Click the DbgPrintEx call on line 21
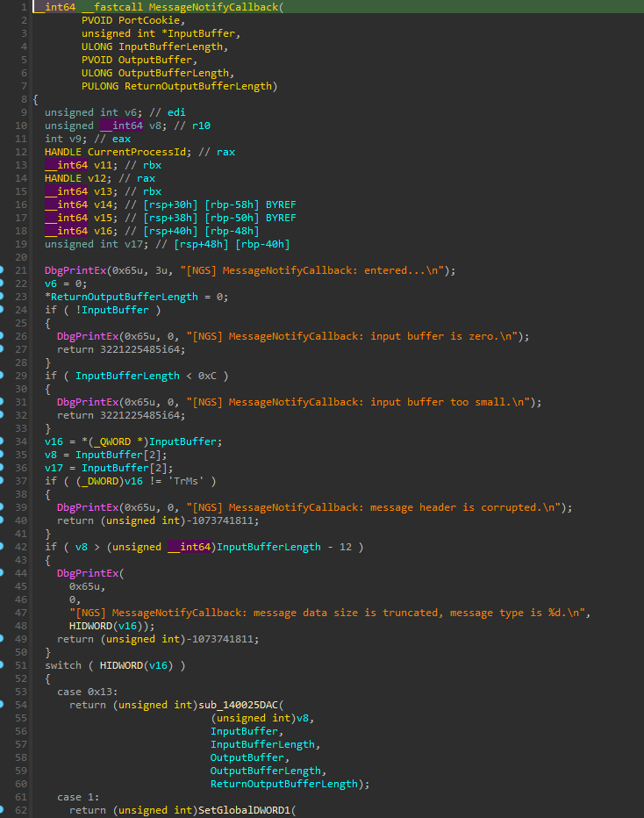The image size is (644, 818). (x=75, y=270)
